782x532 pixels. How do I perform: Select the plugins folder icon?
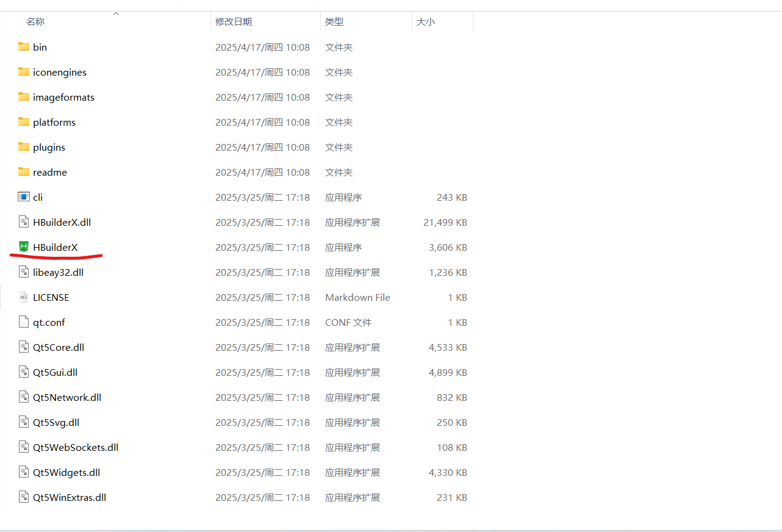click(x=24, y=147)
